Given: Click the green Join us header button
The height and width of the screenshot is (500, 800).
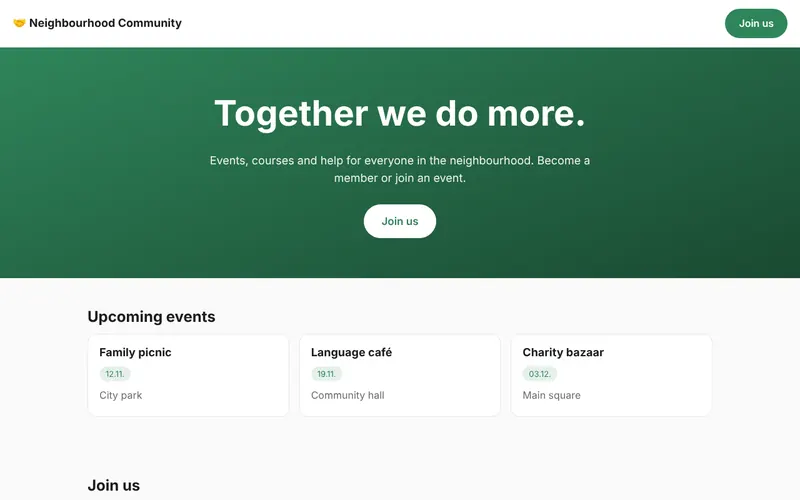Looking at the screenshot, I should click(756, 23).
